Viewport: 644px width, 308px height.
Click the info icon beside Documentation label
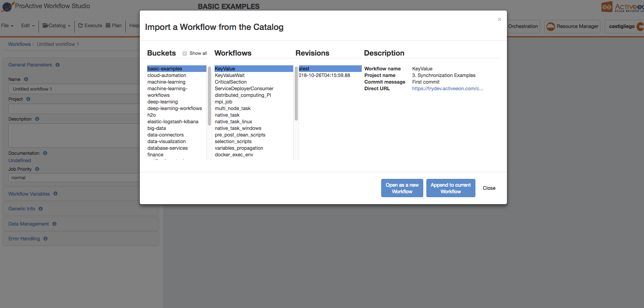[45, 153]
